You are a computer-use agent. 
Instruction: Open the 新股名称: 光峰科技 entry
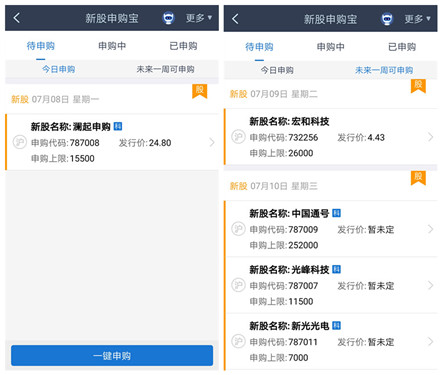(x=331, y=285)
